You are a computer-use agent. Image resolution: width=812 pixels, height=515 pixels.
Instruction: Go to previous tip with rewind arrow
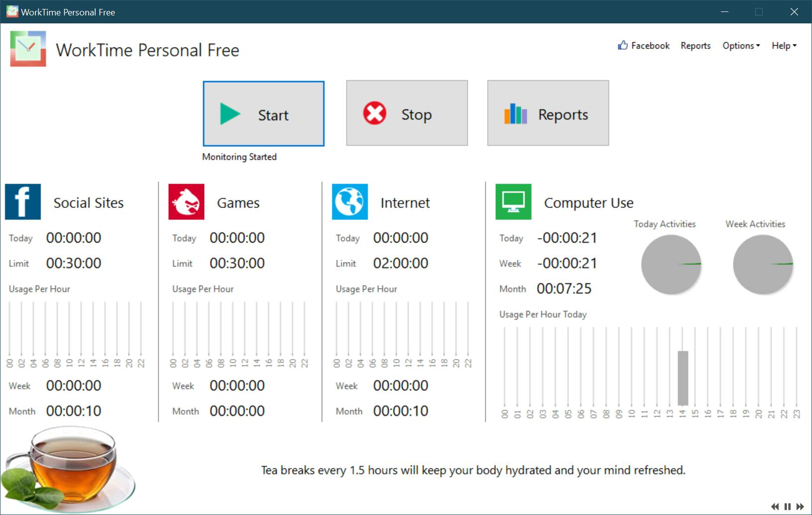click(x=775, y=507)
